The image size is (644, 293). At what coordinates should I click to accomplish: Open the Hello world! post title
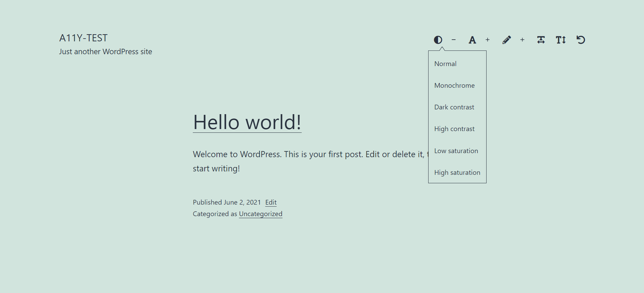(247, 122)
